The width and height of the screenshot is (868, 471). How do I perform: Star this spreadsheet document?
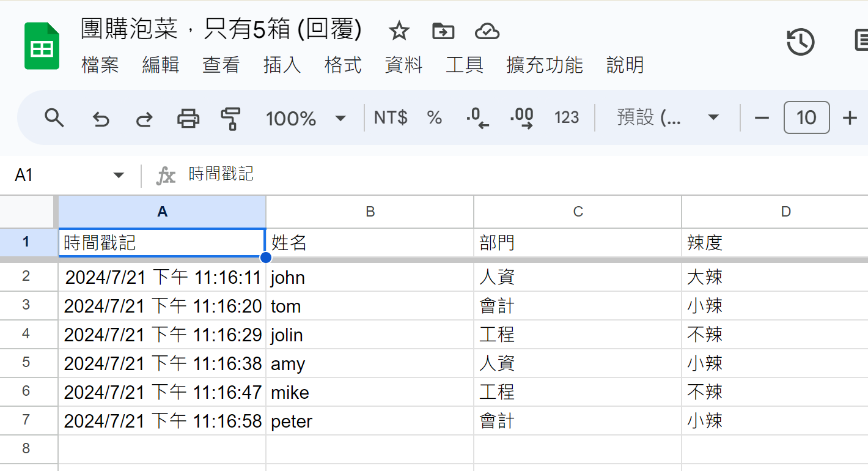(x=399, y=31)
